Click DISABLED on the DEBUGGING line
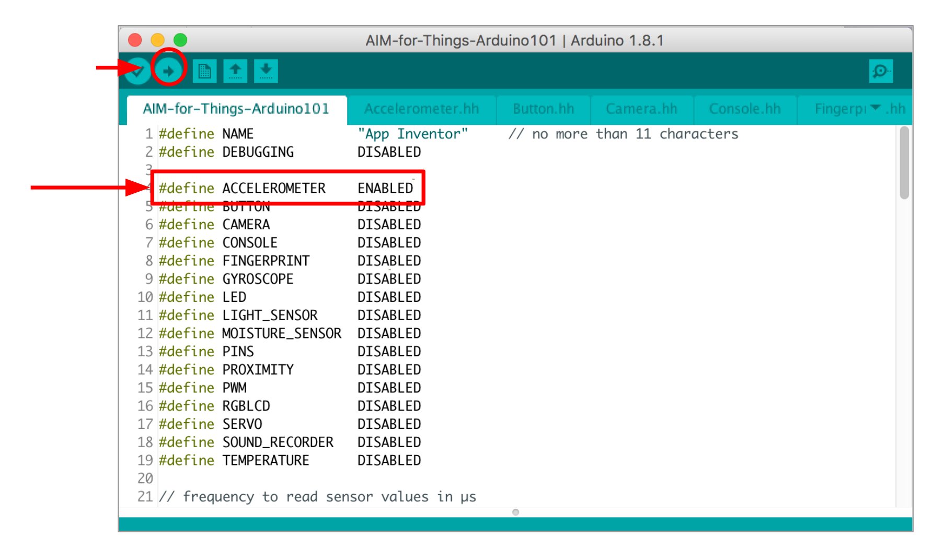 click(x=389, y=152)
